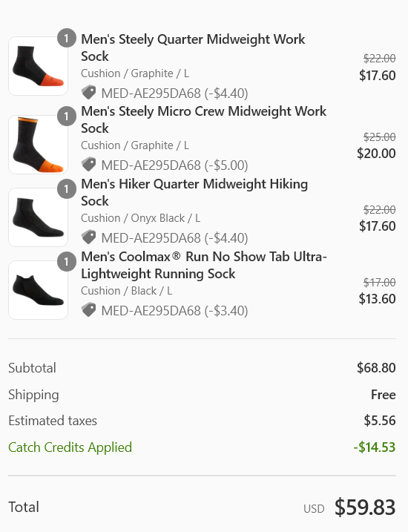This screenshot has height=532, width=408.
Task: Click discount tag icon with -$4.40 Steely Quarter
Action: [88, 93]
